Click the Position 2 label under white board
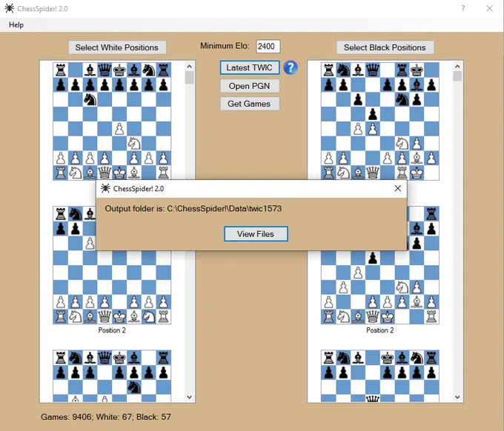 [112, 330]
